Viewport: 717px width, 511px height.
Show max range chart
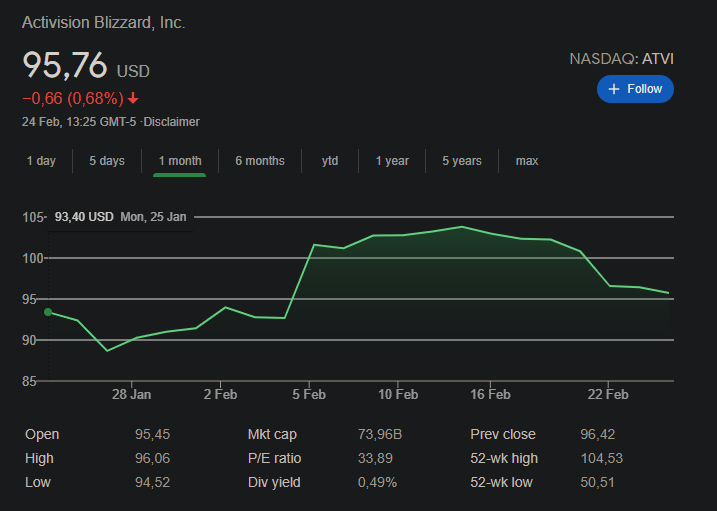coord(527,161)
